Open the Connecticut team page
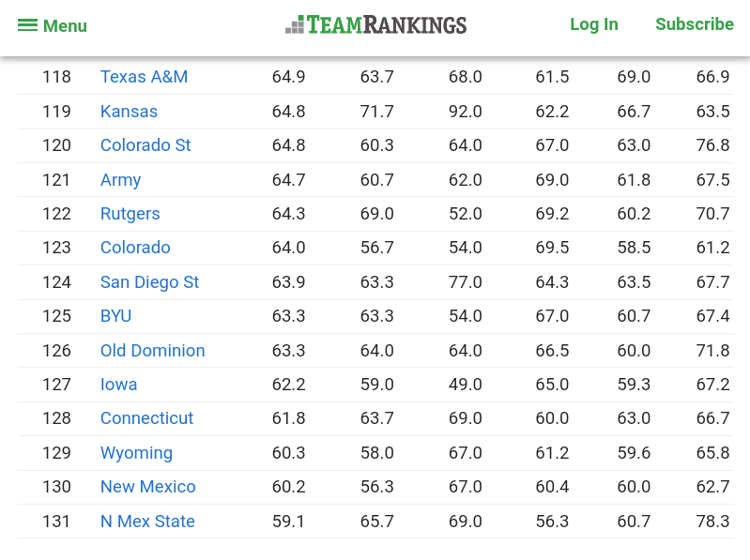750x560 pixels. pos(146,418)
